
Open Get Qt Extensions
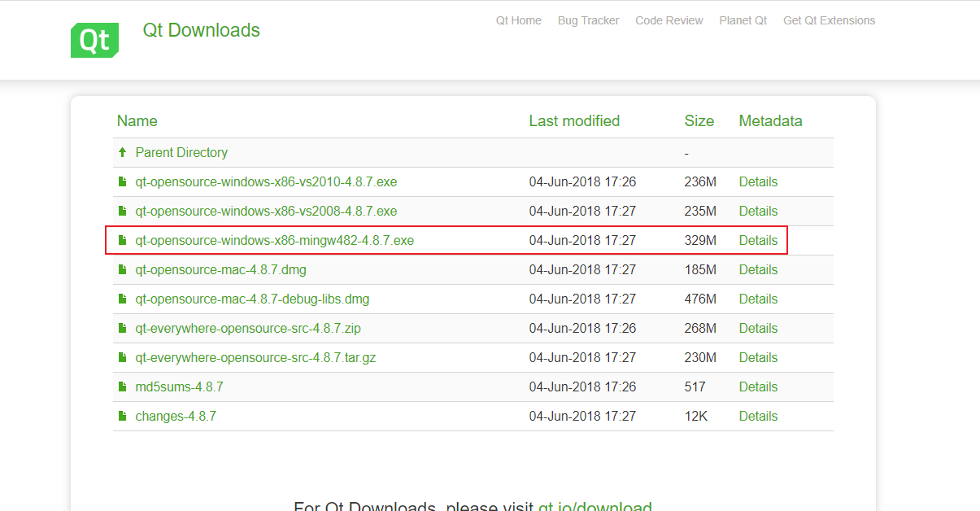point(829,20)
